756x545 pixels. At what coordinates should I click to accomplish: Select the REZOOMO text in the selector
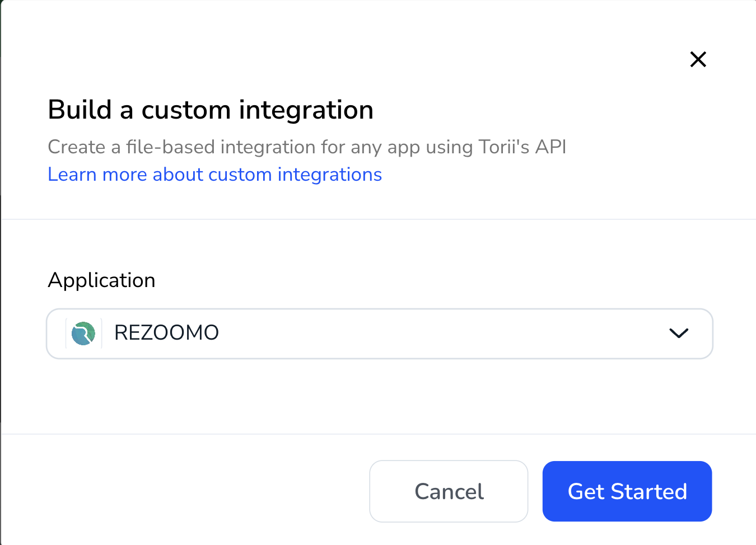click(166, 332)
